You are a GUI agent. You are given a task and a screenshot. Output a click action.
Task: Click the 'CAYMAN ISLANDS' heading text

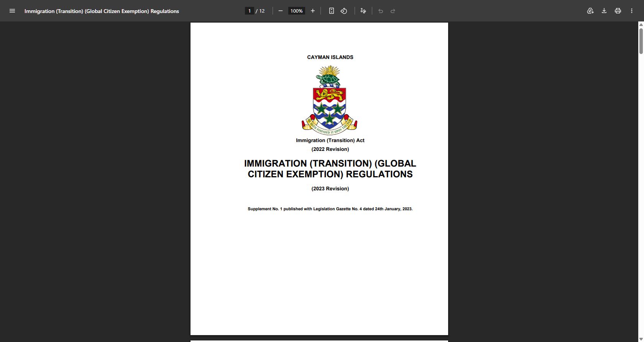(x=330, y=57)
